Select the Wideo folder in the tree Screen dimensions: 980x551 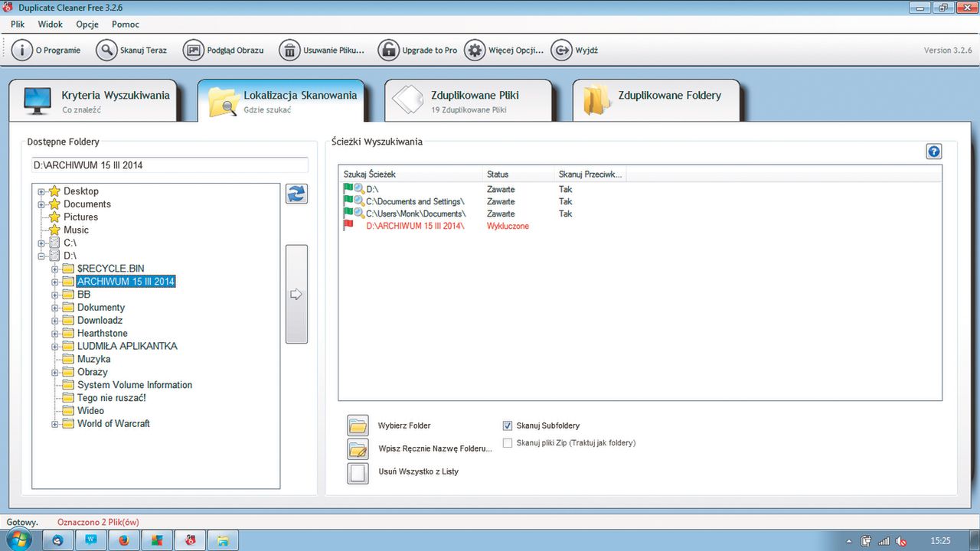[90, 411]
